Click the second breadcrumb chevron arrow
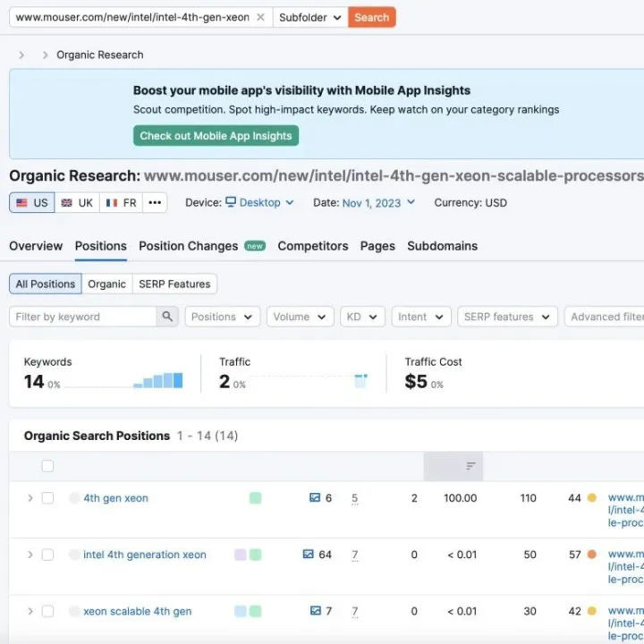 46,55
